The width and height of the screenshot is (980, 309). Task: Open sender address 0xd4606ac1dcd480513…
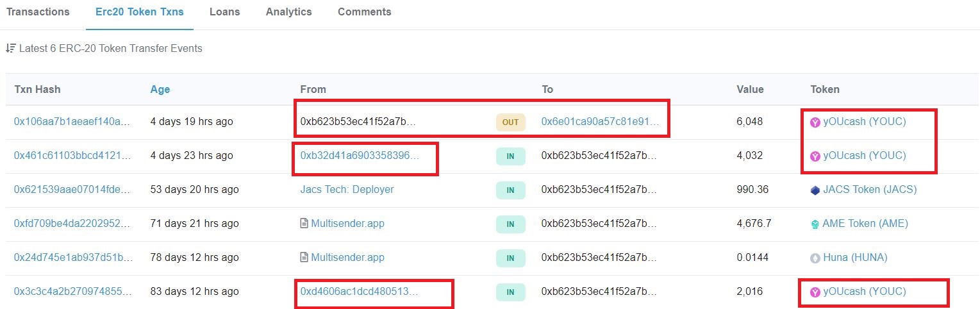pyautogui.click(x=359, y=291)
